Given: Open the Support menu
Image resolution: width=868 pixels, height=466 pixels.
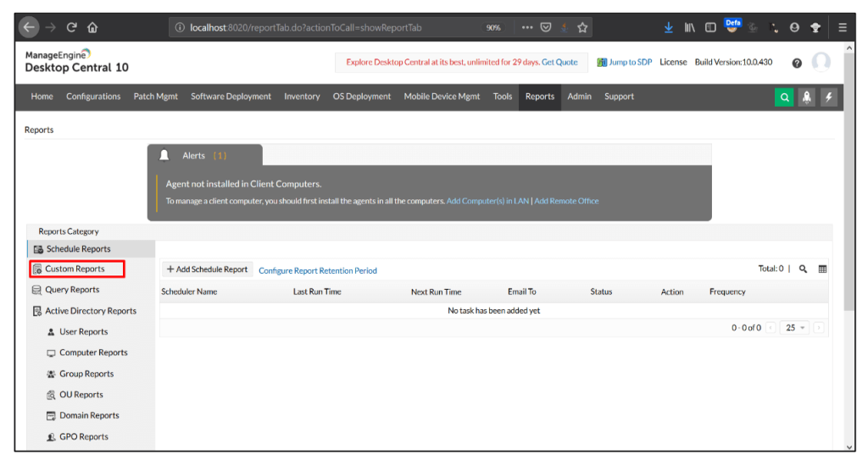Looking at the screenshot, I should tap(619, 97).
